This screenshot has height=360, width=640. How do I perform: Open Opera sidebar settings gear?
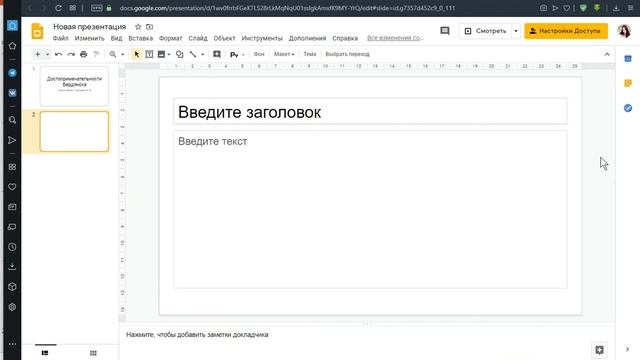pyautogui.click(x=12, y=307)
